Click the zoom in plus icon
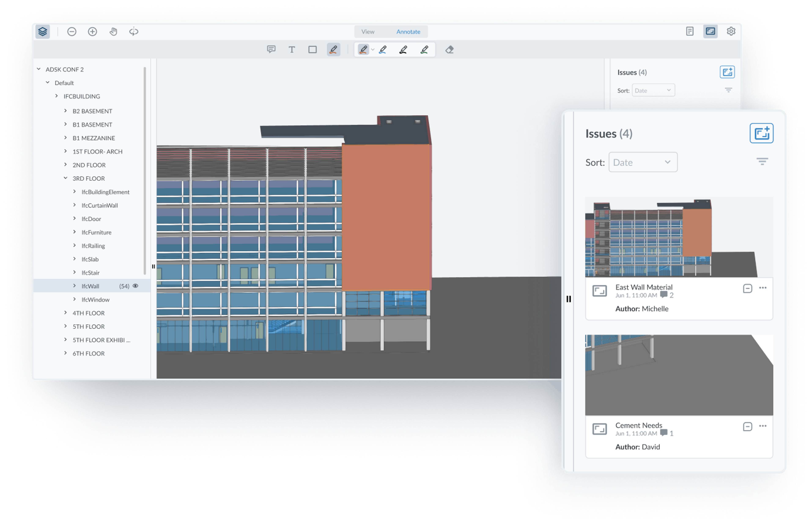Image resolution: width=812 pixels, height=526 pixels. pyautogui.click(x=92, y=32)
